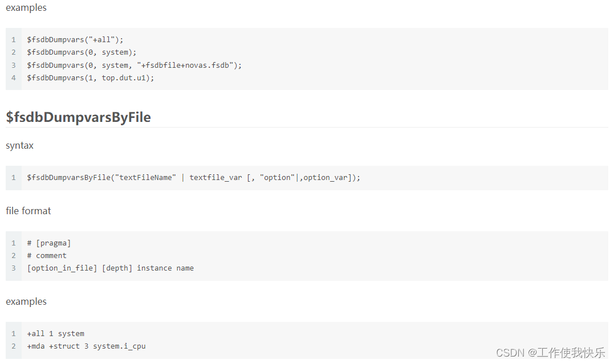Click the CSDN author watermark text
Screen dimensions: 614x364
[x=550, y=353]
